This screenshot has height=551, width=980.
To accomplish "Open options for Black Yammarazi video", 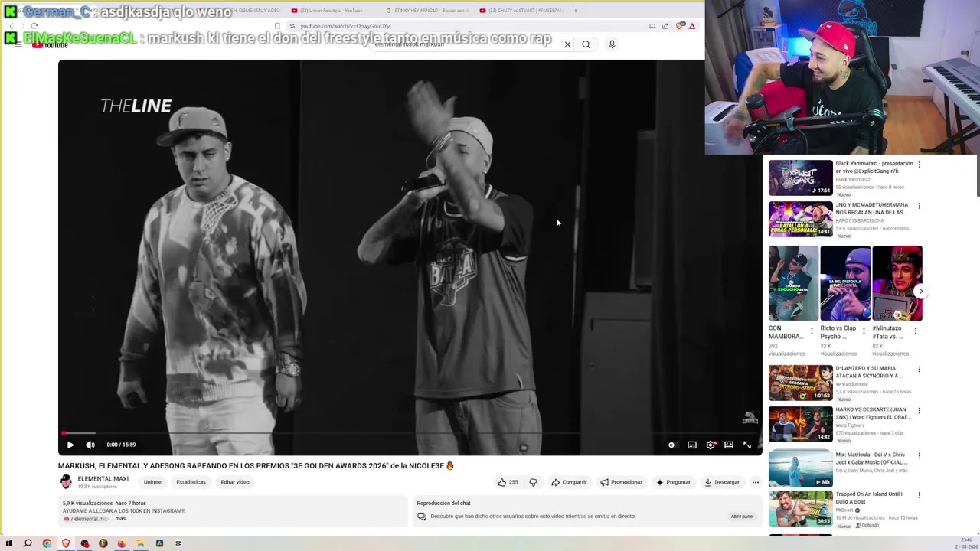I will 920,165.
